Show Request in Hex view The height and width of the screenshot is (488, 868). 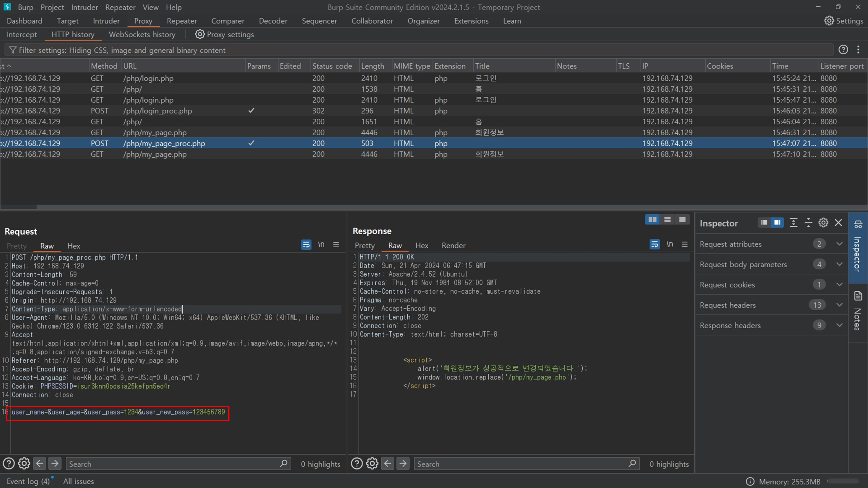tap(73, 246)
